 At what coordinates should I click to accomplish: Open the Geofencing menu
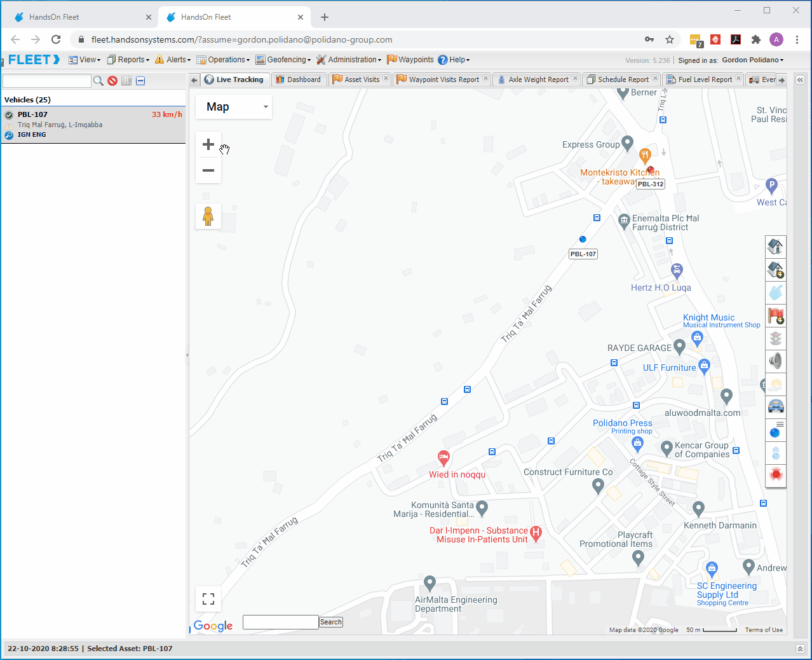point(283,60)
